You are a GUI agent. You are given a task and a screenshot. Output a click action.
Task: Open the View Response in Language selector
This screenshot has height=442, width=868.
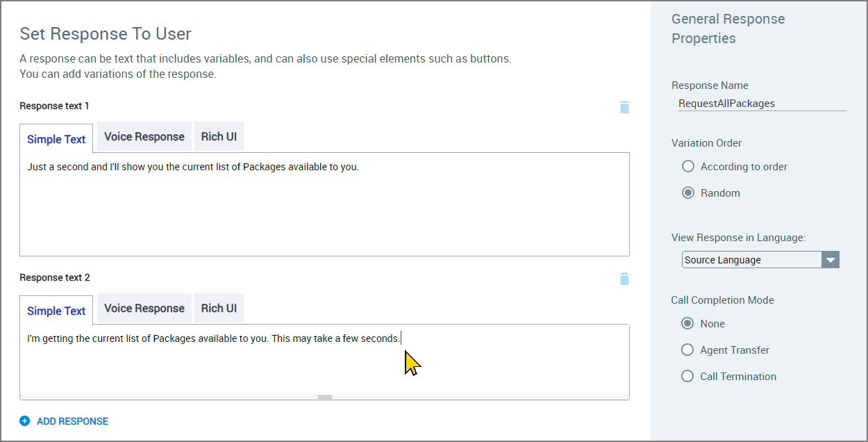click(750, 259)
